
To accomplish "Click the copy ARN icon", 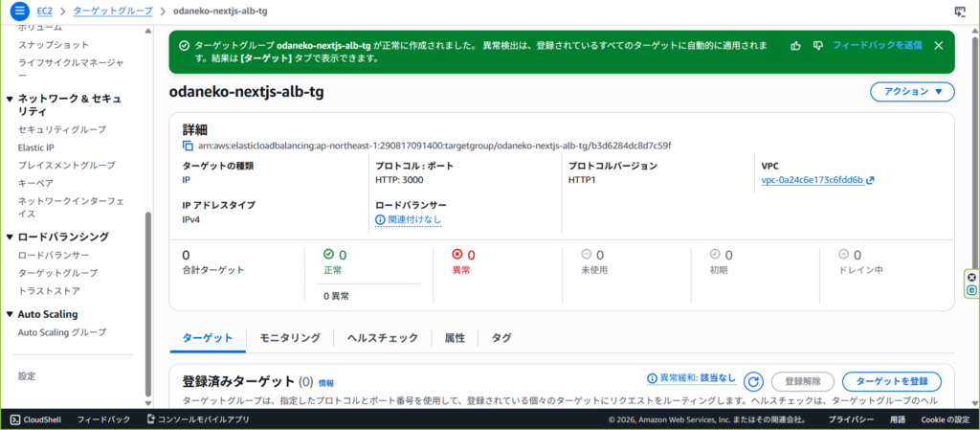I will (x=188, y=146).
